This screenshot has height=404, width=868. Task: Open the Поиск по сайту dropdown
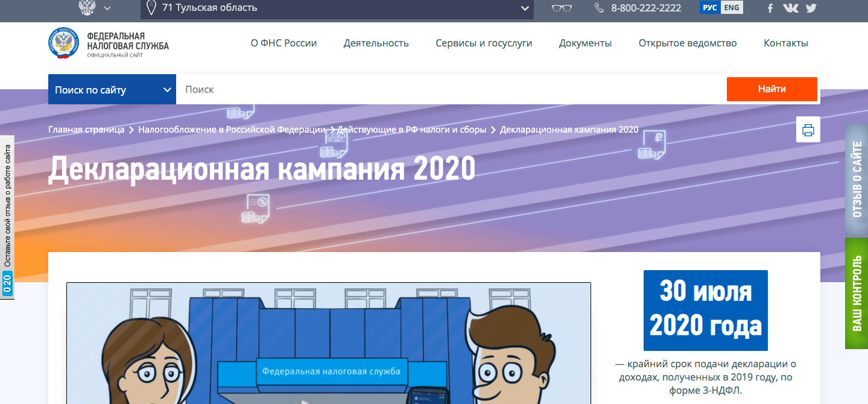click(112, 90)
